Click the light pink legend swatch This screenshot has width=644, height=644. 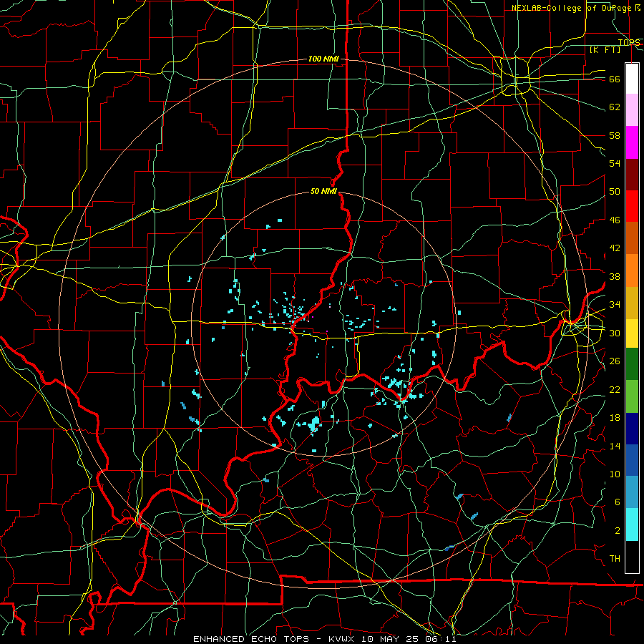632,110
